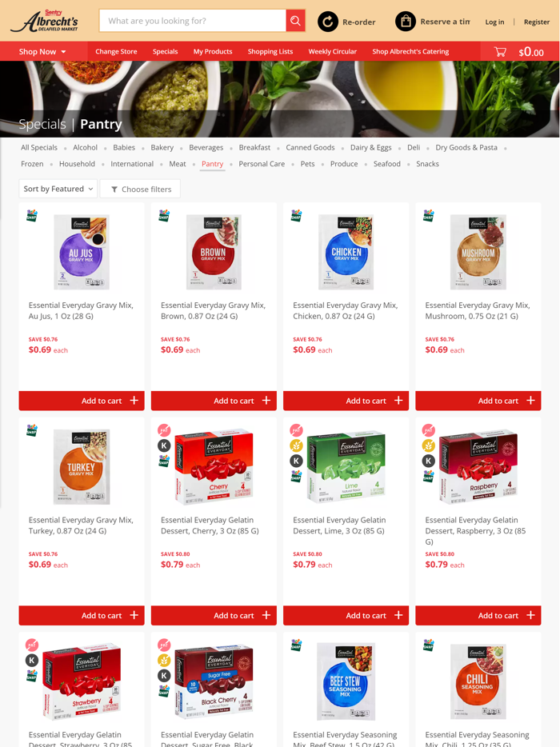This screenshot has width=560, height=747.
Task: Click the Fat Free badge on Cherry Gelatin
Action: tap(164, 430)
